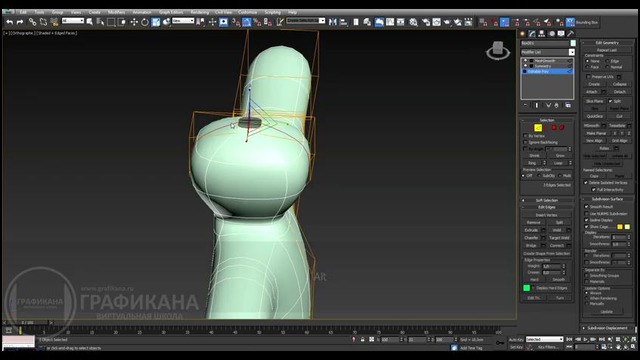The image size is (640, 360).
Task: Open the Tools menu
Action: [x=39, y=12]
